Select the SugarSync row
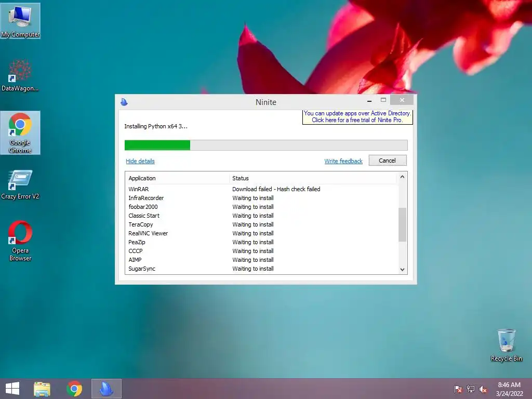532x399 pixels. 262,269
